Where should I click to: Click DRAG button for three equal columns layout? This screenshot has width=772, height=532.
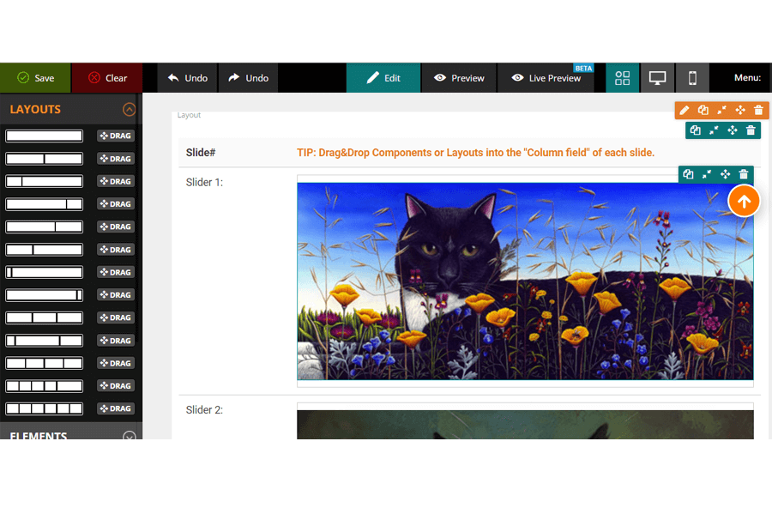[116, 317]
